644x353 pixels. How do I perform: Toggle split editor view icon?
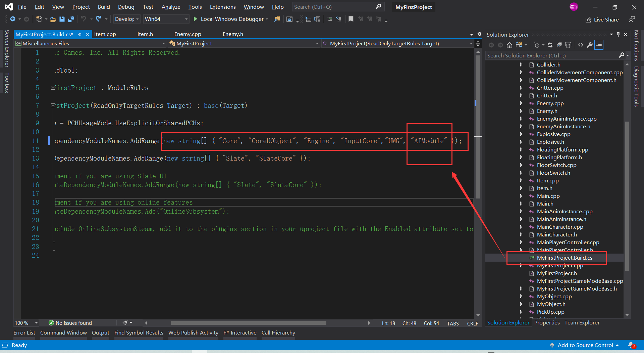click(x=478, y=44)
